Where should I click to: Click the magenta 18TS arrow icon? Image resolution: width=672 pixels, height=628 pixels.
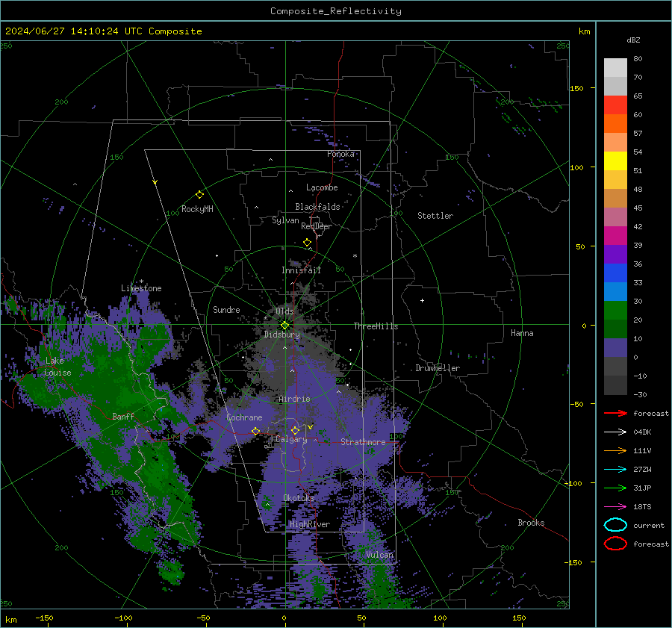click(615, 507)
